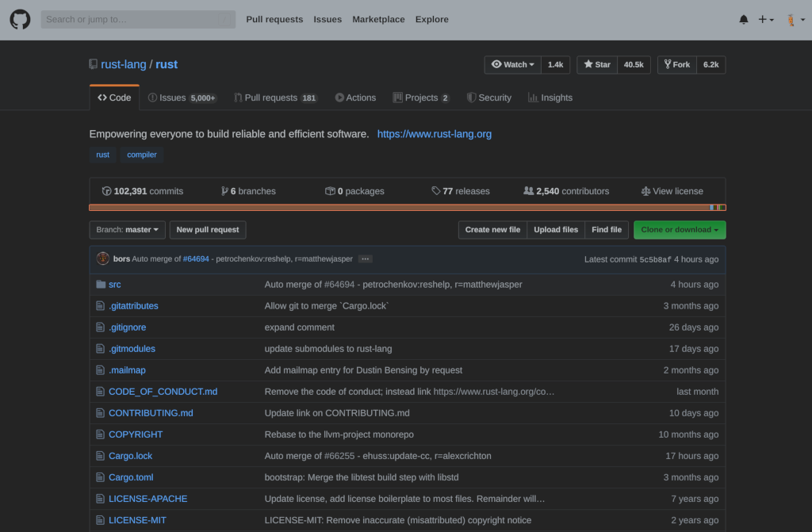Switch to the Security tab
The image size is (812, 532).
[x=488, y=98]
